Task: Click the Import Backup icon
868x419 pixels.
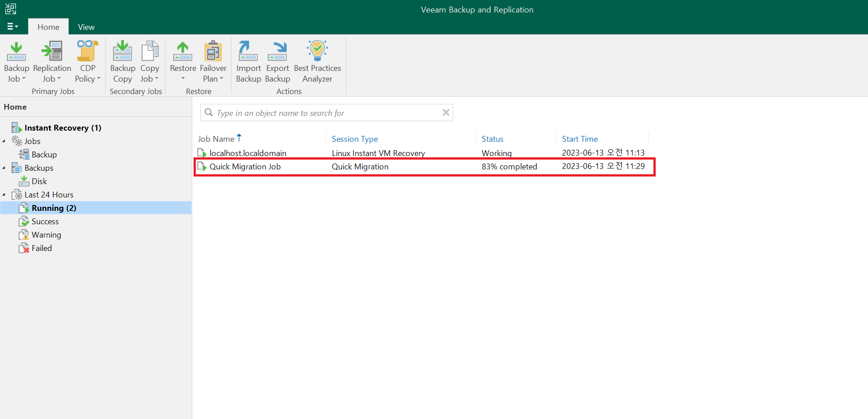Action: point(248,51)
